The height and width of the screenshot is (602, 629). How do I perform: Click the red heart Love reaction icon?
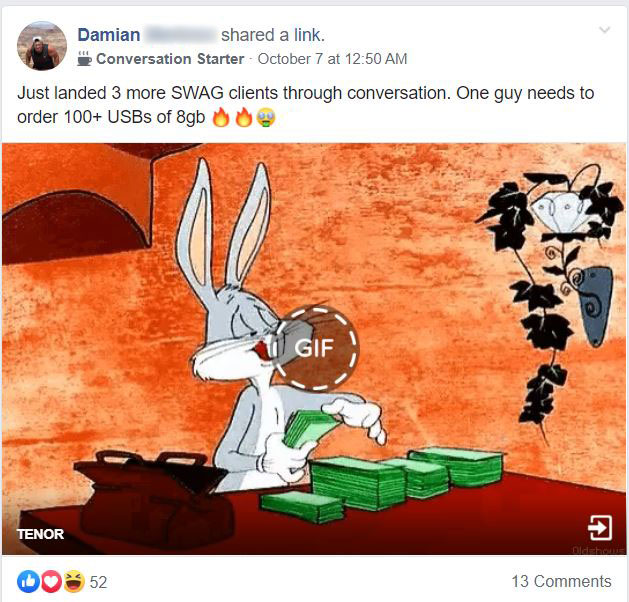[x=50, y=582]
